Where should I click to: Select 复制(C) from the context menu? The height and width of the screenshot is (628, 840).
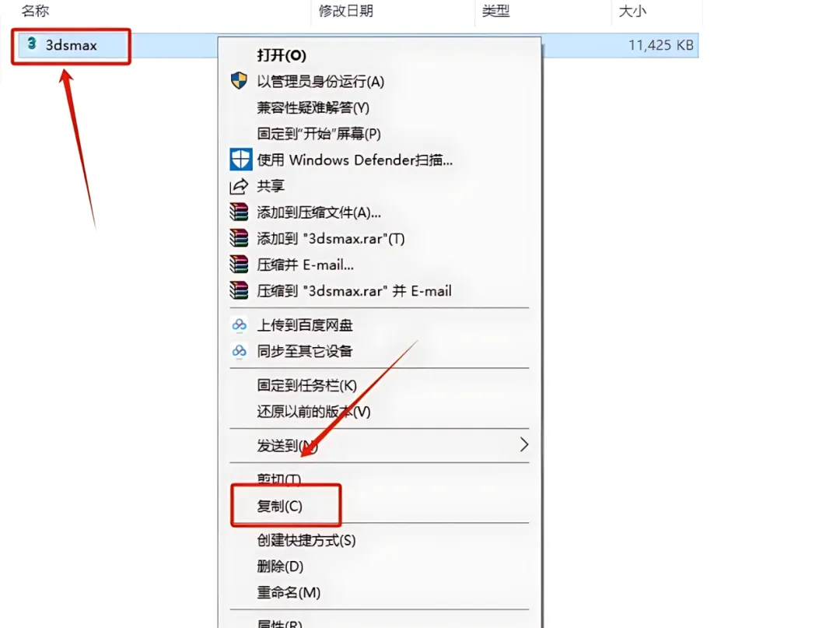280,506
